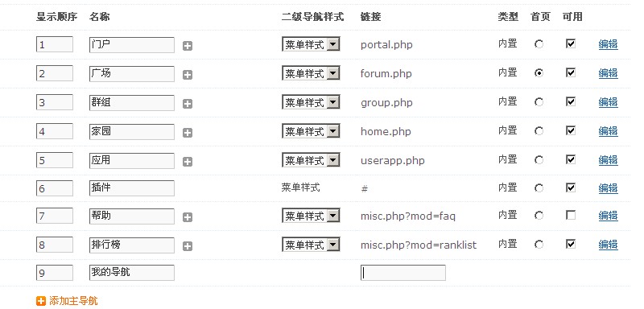This screenshot has height=309, width=644.
Task: Click the empty link field for 我的导航
Action: (403, 273)
